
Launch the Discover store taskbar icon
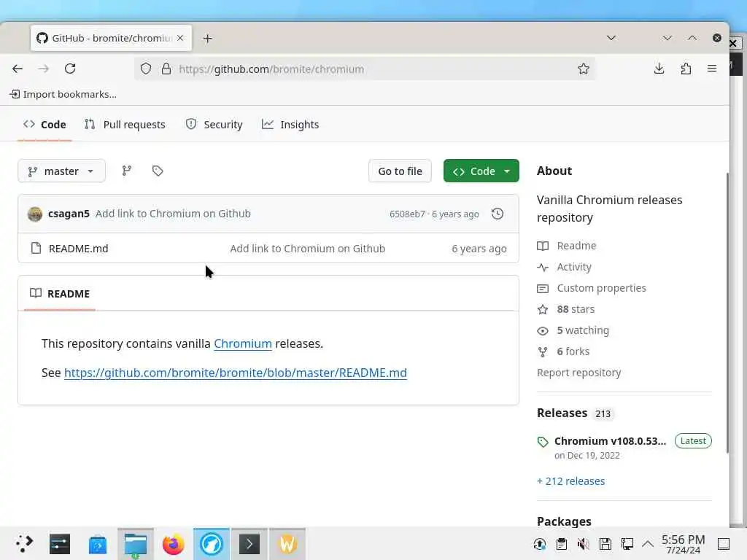click(98, 544)
